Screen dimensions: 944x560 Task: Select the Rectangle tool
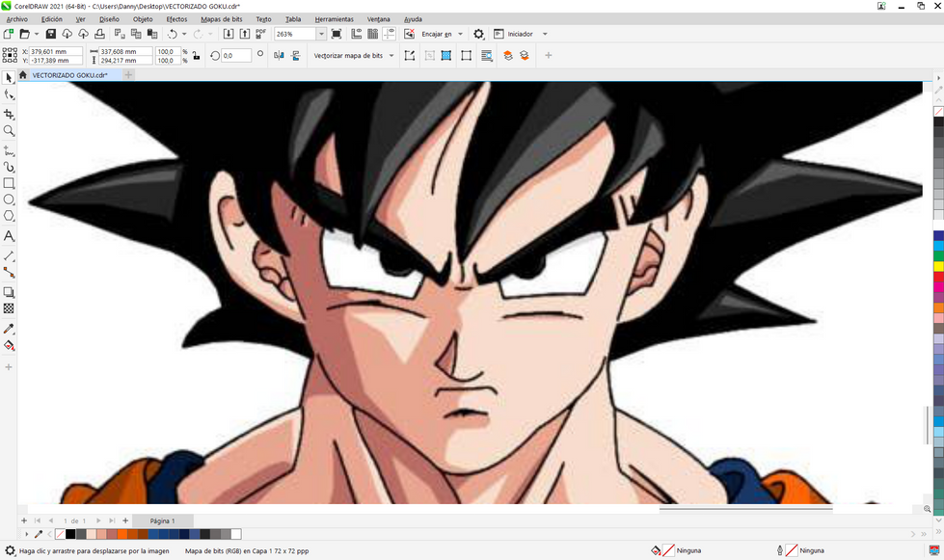click(9, 183)
